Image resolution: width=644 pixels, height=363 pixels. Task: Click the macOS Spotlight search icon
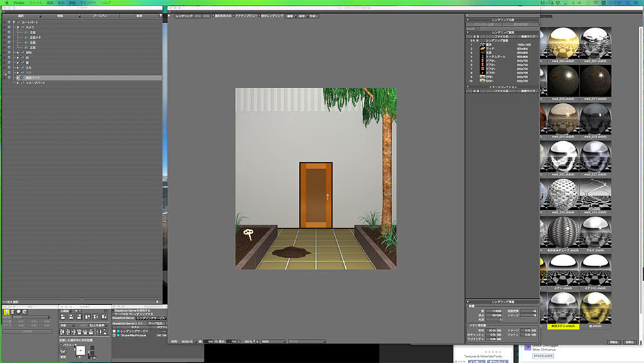(x=629, y=3)
